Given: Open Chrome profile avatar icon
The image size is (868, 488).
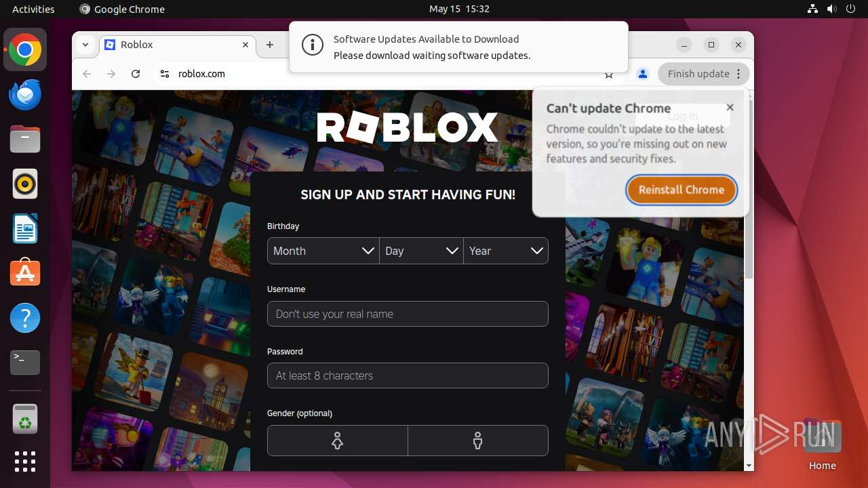Looking at the screenshot, I should (643, 74).
